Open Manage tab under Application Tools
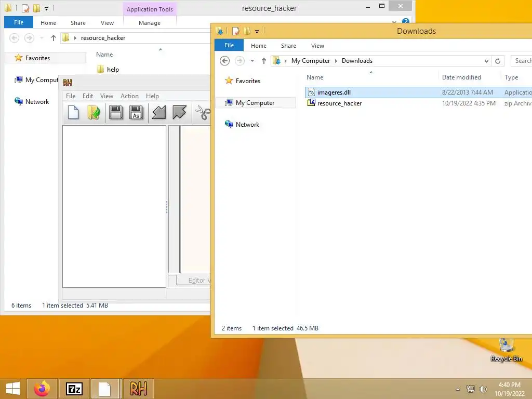 pos(150,23)
